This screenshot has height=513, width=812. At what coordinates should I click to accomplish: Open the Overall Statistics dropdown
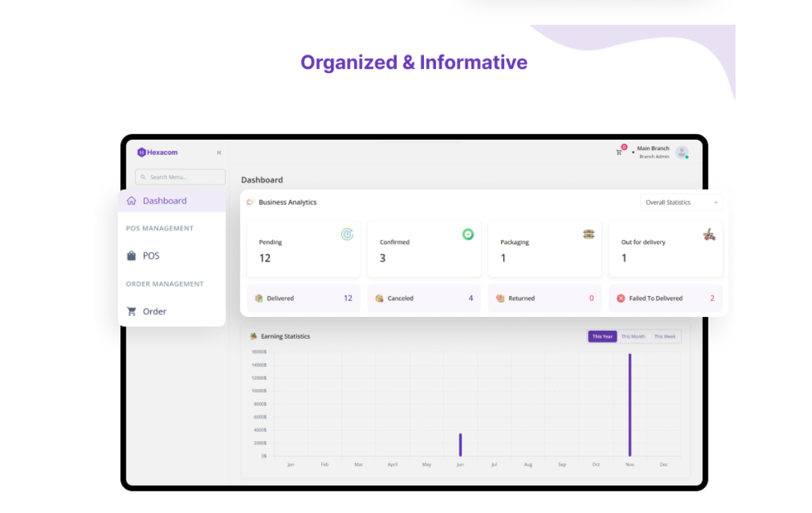coord(680,202)
